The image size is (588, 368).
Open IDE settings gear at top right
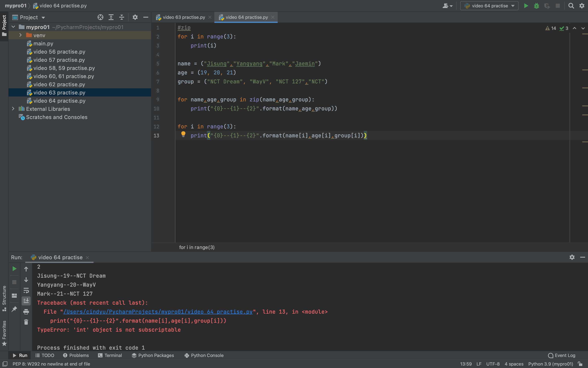[x=582, y=6]
